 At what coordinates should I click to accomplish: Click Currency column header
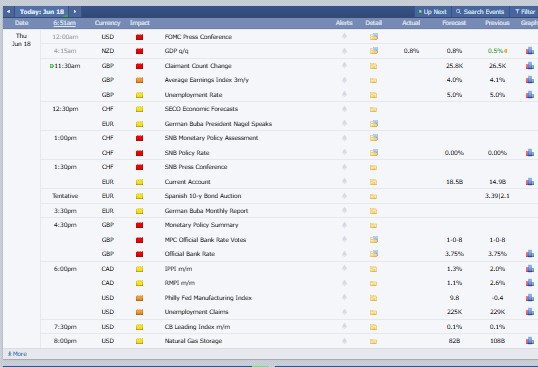pyautogui.click(x=107, y=23)
